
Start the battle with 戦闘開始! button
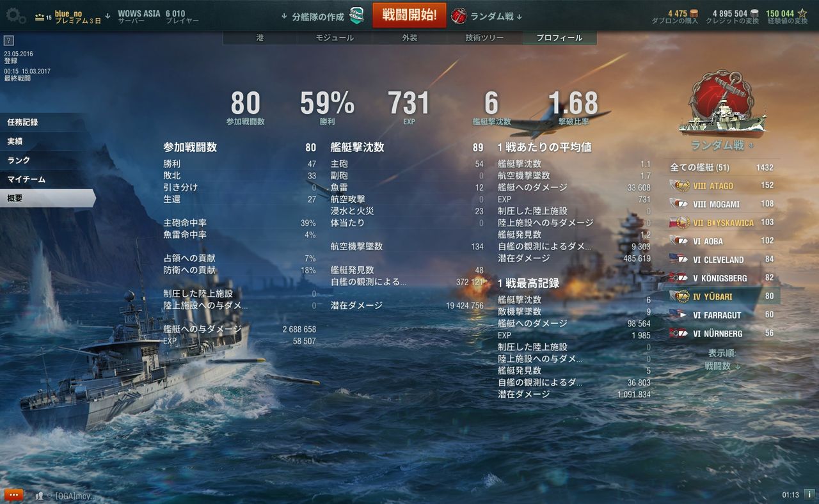click(409, 15)
